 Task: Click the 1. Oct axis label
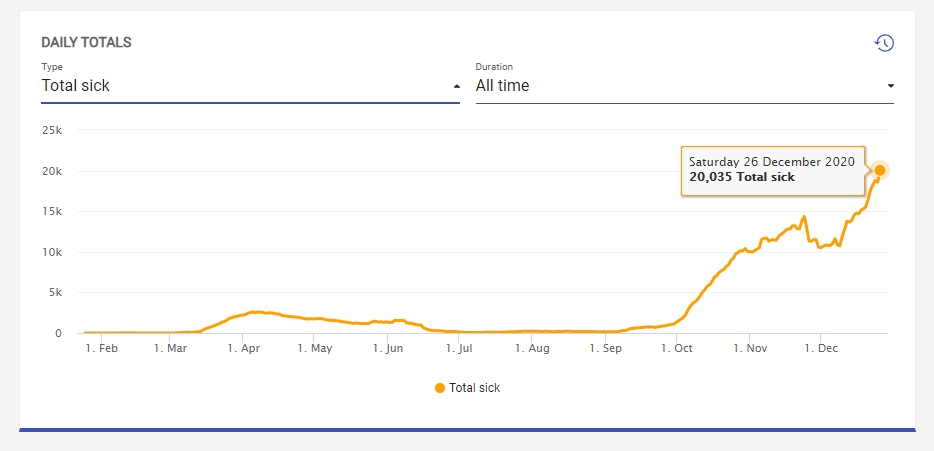[x=676, y=349]
